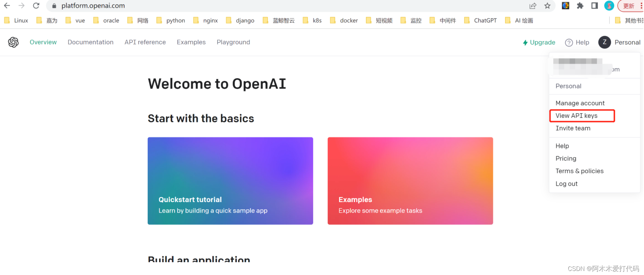Open the ChatGPT bookmark folder

(x=481, y=21)
